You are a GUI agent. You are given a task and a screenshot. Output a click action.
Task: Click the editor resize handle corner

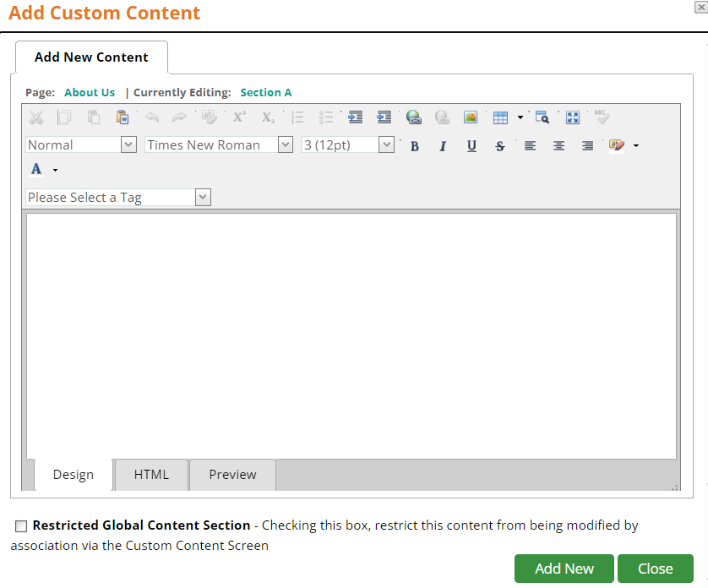point(674,487)
